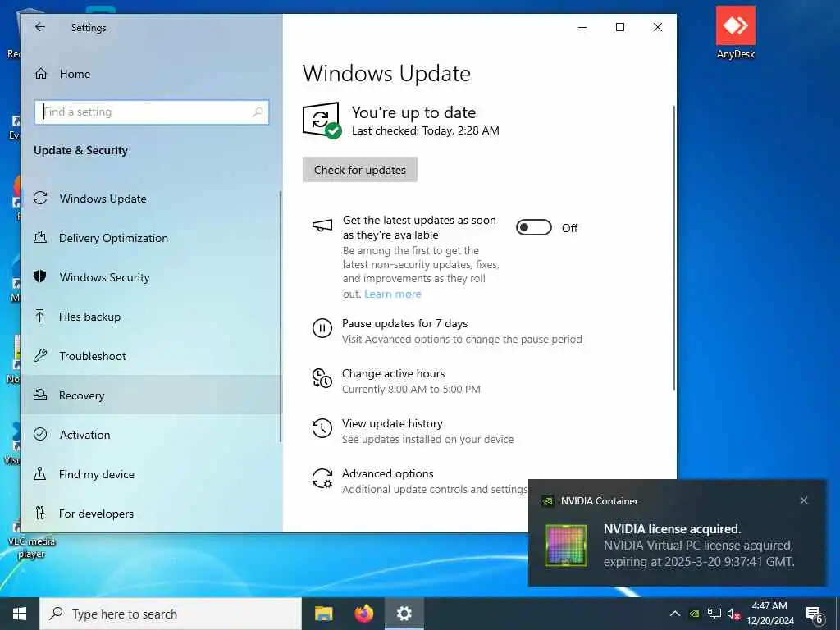This screenshot has height=630, width=840.
Task: Show hidden system tray icons
Action: [675, 614]
